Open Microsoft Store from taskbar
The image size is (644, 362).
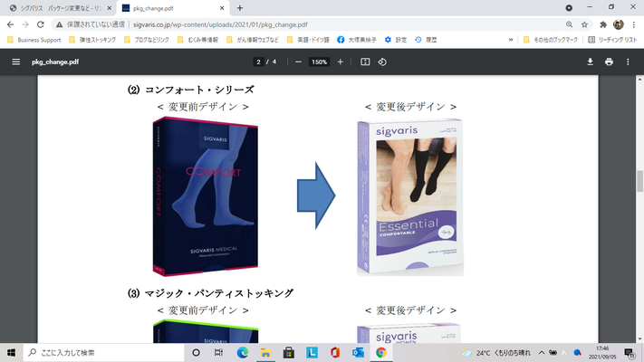click(x=289, y=353)
